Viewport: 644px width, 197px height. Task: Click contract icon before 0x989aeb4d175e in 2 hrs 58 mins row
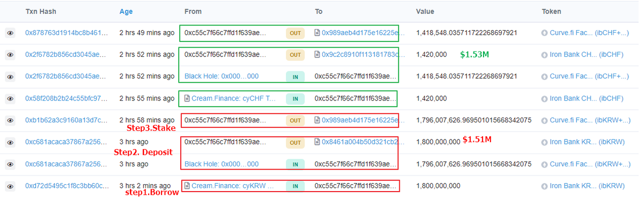pos(317,120)
